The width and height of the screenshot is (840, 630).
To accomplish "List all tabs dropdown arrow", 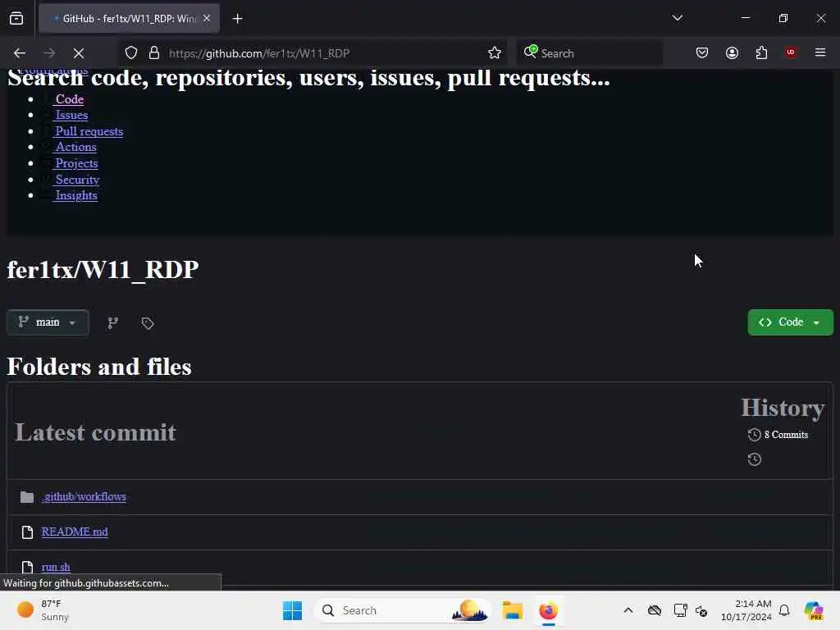I will (677, 18).
